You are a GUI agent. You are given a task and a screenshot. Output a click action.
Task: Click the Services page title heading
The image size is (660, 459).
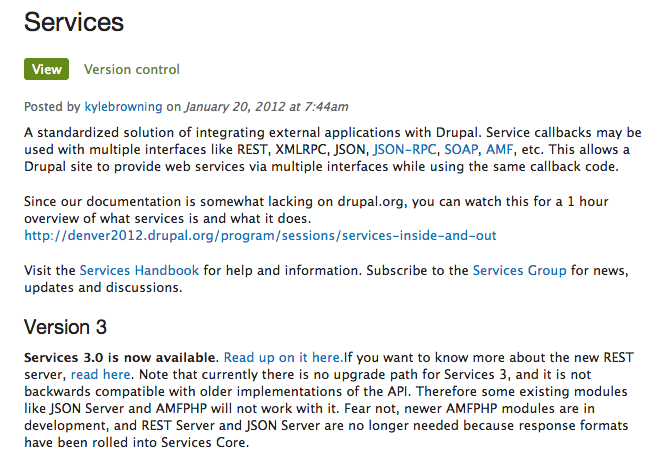pos(73,21)
